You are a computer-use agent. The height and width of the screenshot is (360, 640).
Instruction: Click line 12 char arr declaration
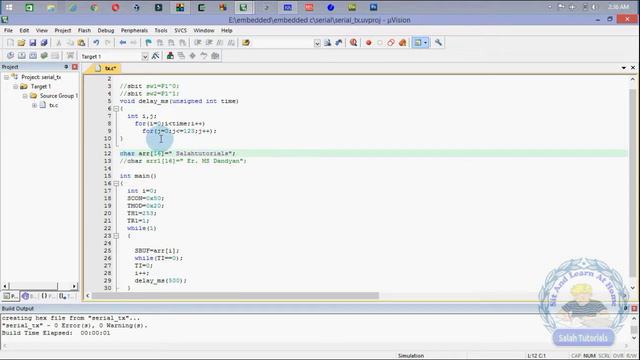[178, 153]
